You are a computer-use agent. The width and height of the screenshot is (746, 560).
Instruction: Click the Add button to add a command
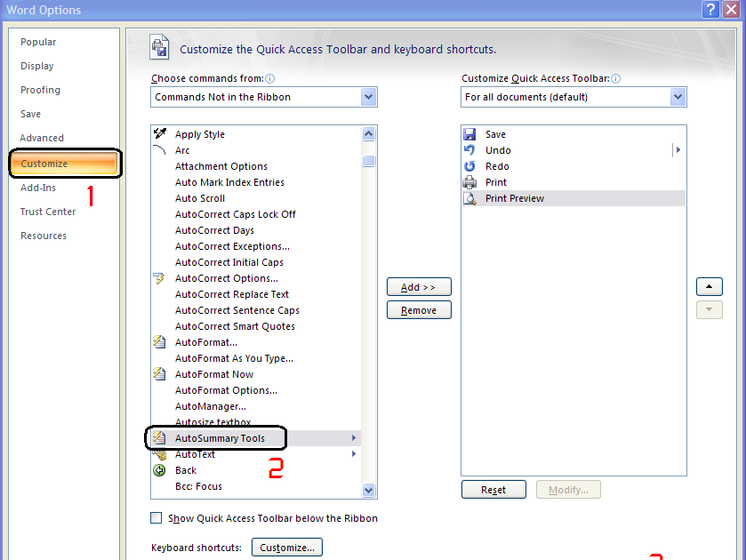[x=418, y=286]
